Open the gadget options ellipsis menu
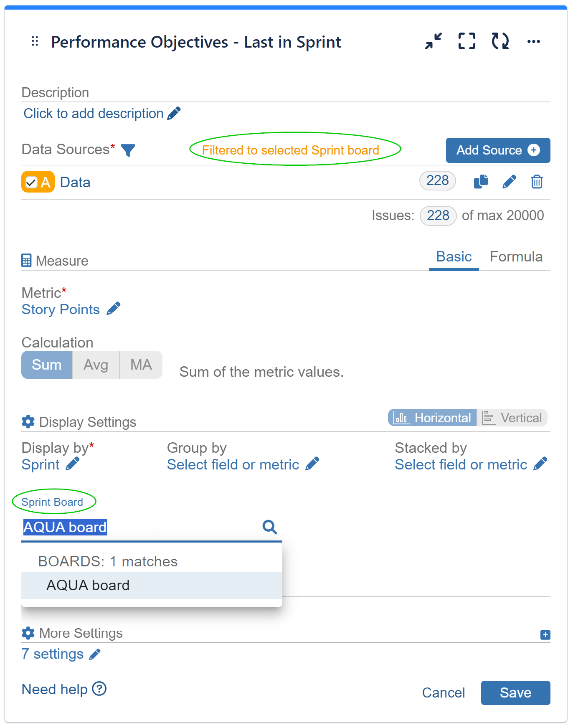The height and width of the screenshot is (728, 573). (x=533, y=41)
